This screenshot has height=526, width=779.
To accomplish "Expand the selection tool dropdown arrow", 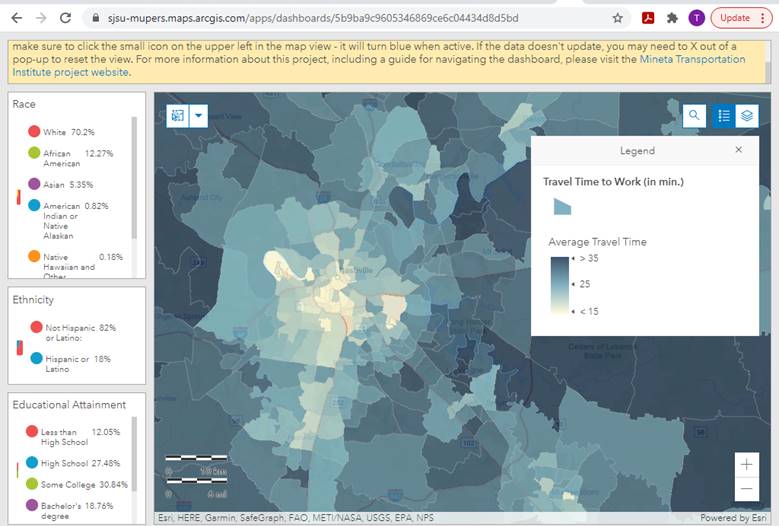I will pyautogui.click(x=198, y=116).
